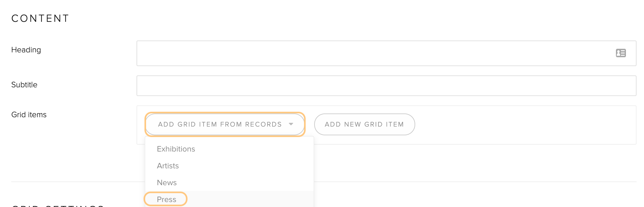
Task: Open the Add Grid Item From Records dropdown
Action: pos(225,124)
